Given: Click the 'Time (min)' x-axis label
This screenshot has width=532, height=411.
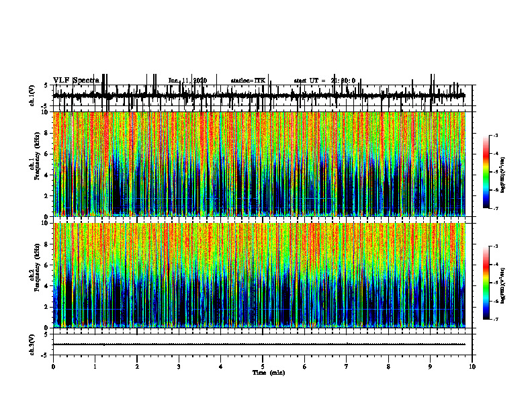Looking at the screenshot, I should pyautogui.click(x=269, y=373).
